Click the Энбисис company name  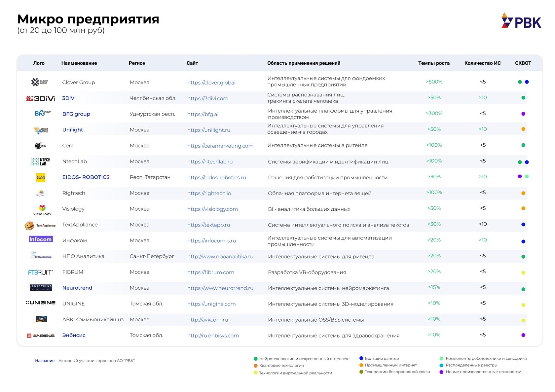coord(74,335)
